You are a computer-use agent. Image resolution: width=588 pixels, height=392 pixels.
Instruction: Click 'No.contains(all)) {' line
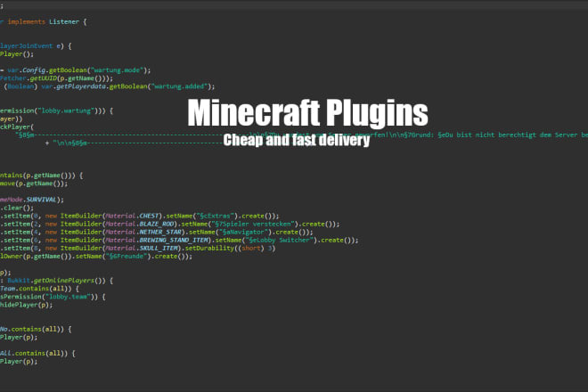36,329
